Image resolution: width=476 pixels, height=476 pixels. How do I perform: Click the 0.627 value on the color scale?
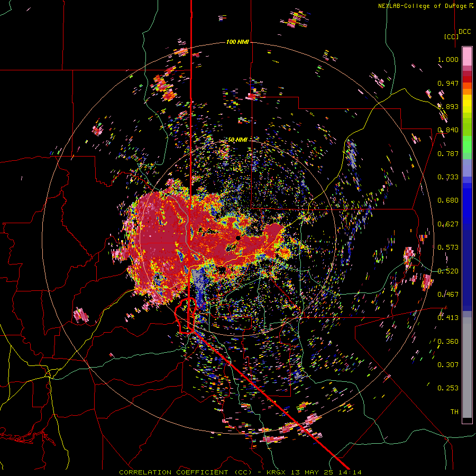coord(448,224)
